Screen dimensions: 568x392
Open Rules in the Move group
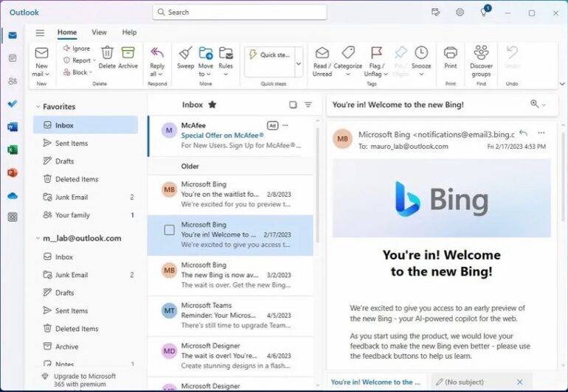(x=225, y=61)
